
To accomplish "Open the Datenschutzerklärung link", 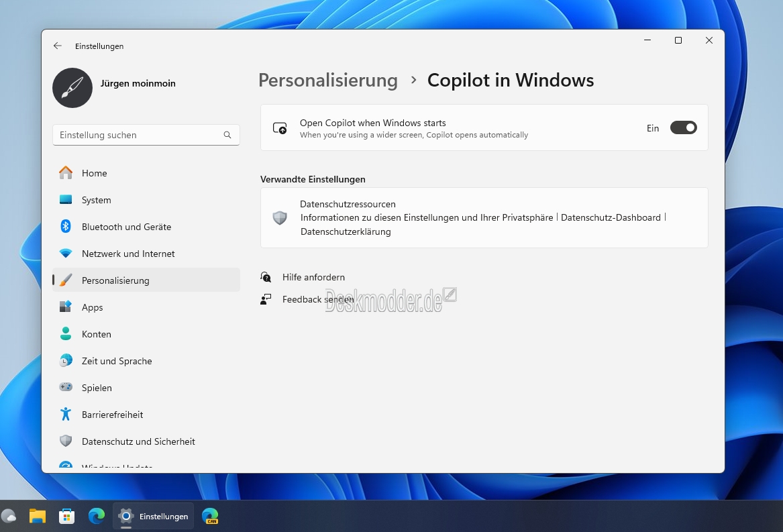I will pos(346,231).
